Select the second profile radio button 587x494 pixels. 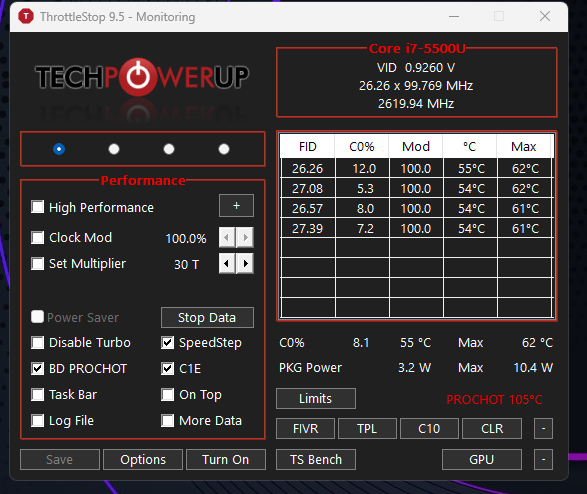114,149
